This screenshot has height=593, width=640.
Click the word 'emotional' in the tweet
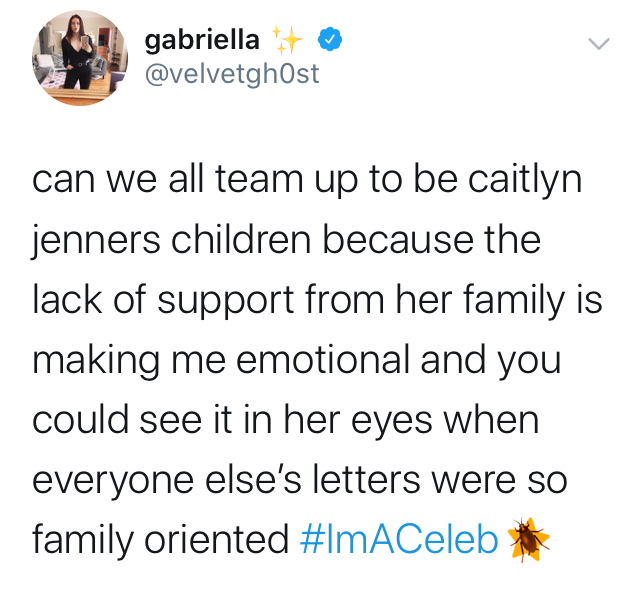pyautogui.click(x=322, y=360)
